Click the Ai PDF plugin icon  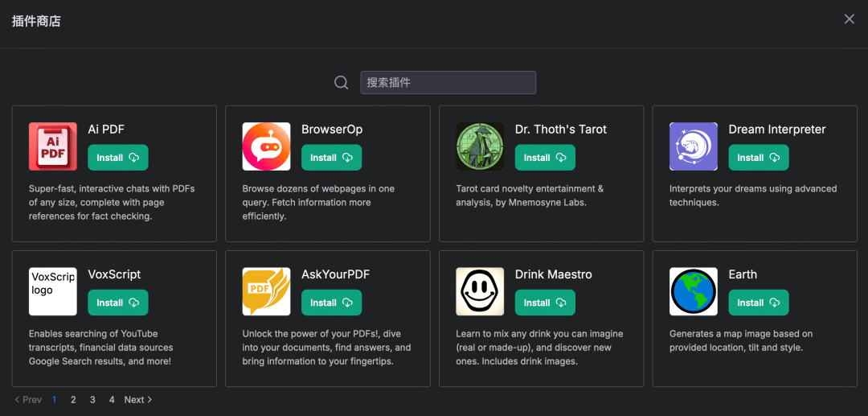click(52, 146)
